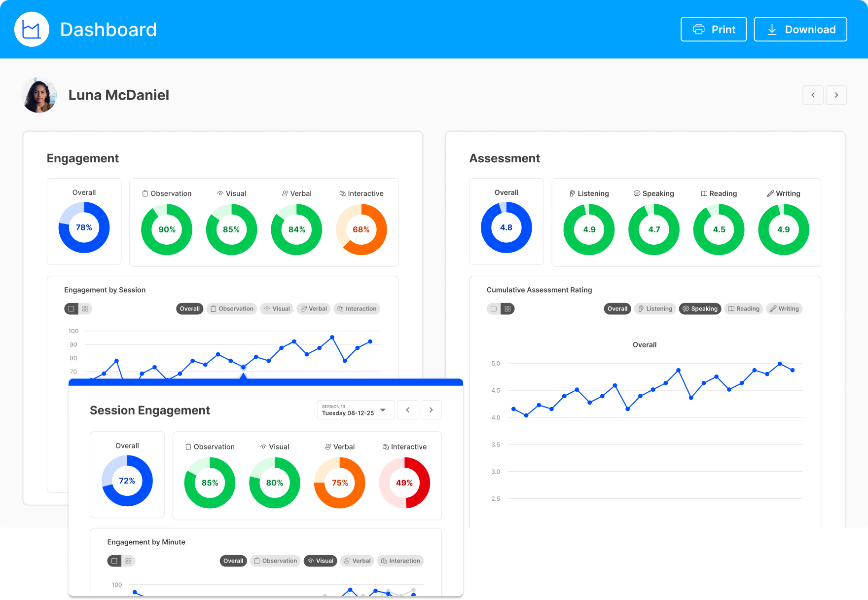The width and height of the screenshot is (868, 600).
Task: Switch Cumulative Assessment Rating to single chart view
Action: pos(493,308)
